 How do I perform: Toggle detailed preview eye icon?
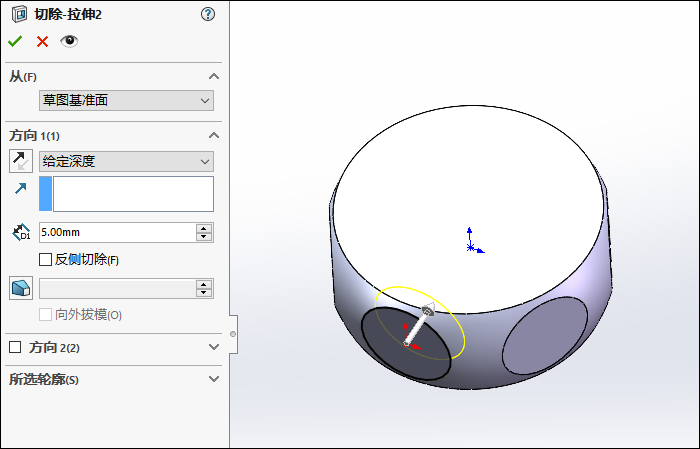(x=69, y=41)
